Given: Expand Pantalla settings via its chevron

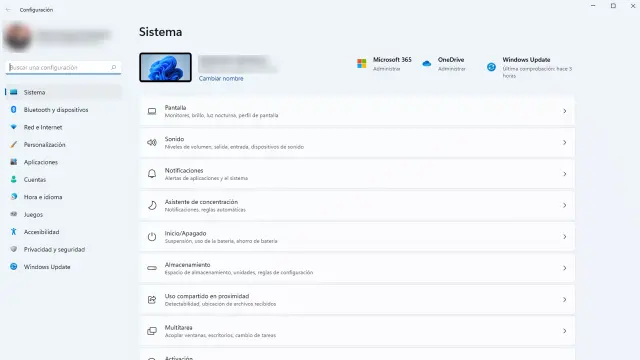Looking at the screenshot, I should click(564, 111).
